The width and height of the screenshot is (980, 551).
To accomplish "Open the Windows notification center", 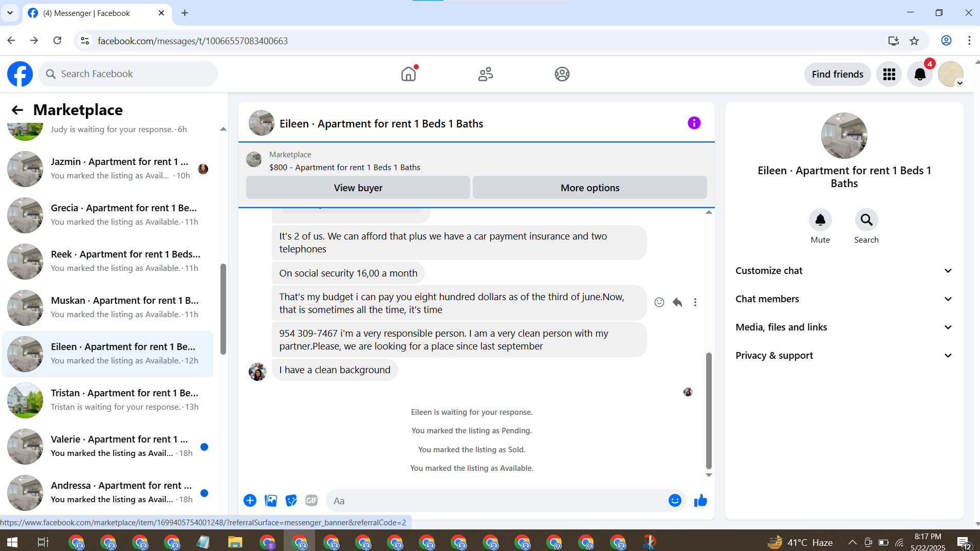I will pyautogui.click(x=963, y=542).
